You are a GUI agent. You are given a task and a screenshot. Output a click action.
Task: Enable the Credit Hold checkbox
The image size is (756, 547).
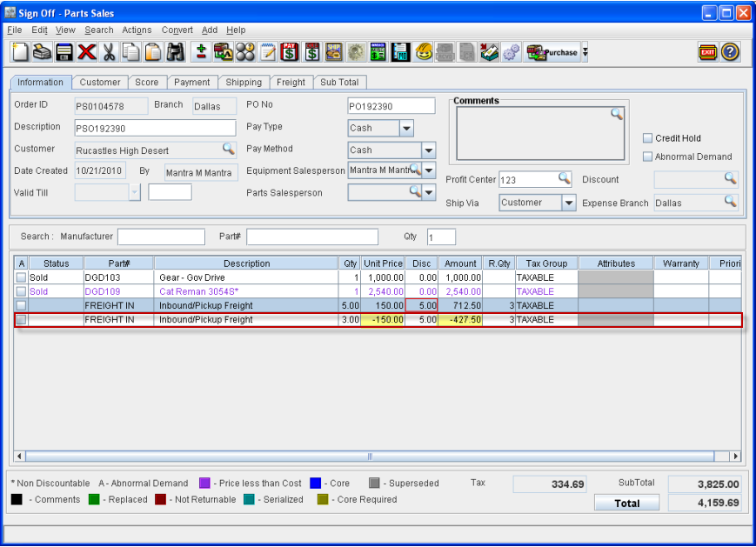[647, 138]
